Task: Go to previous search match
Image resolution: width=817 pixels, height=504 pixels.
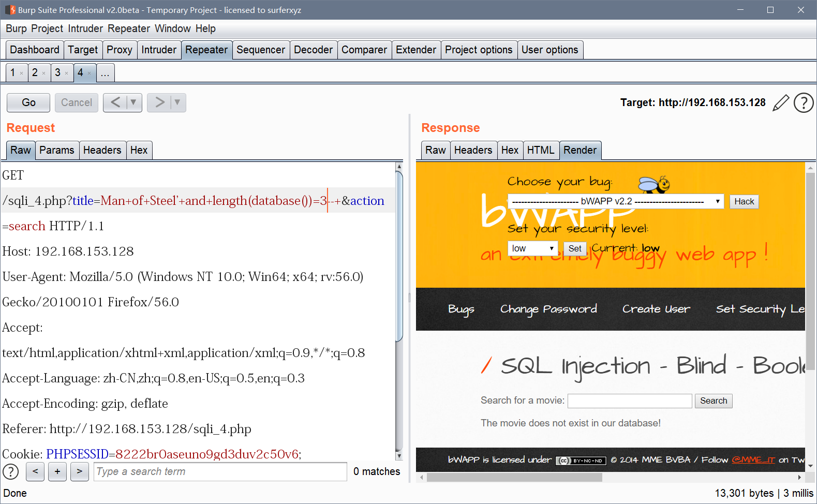Action: [x=35, y=471]
